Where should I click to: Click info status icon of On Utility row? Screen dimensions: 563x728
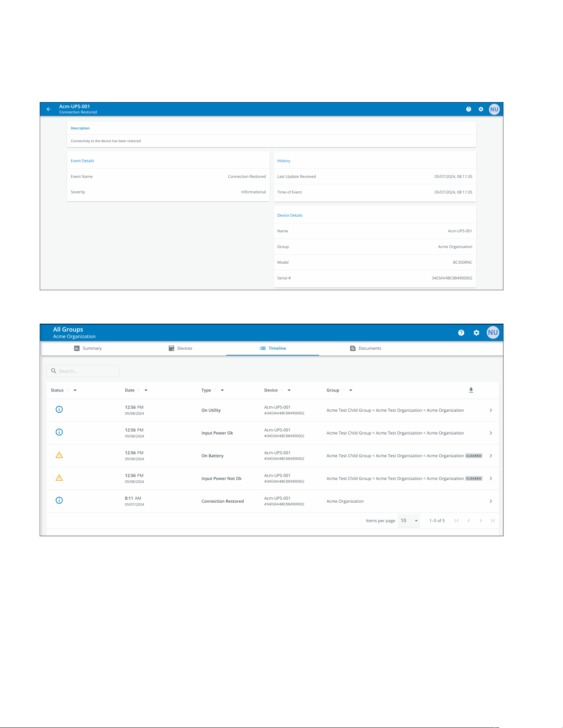[59, 409]
